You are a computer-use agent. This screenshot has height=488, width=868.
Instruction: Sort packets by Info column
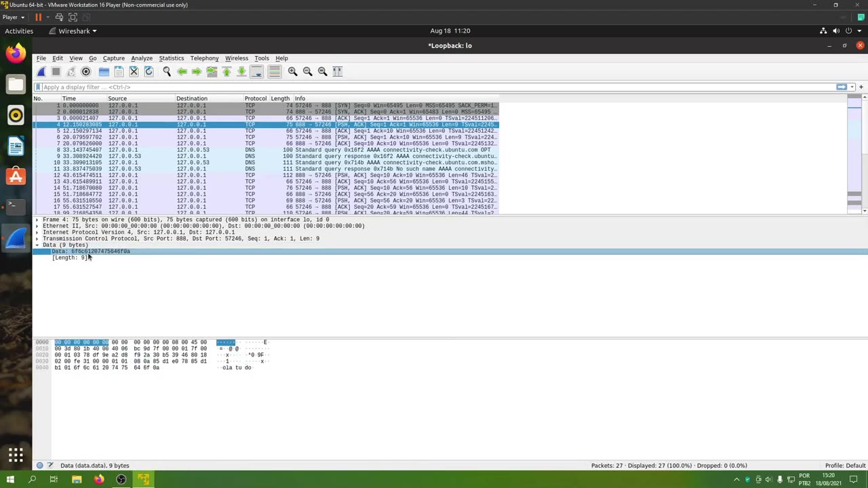click(397, 98)
